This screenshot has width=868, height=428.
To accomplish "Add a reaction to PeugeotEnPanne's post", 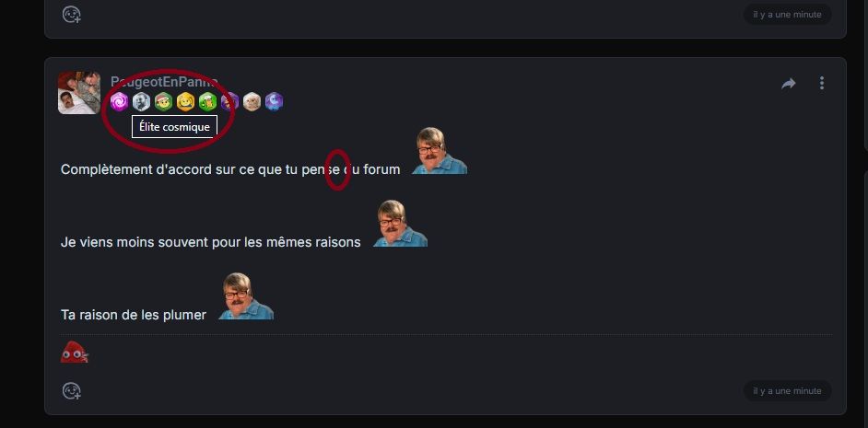I will pyautogui.click(x=71, y=390).
